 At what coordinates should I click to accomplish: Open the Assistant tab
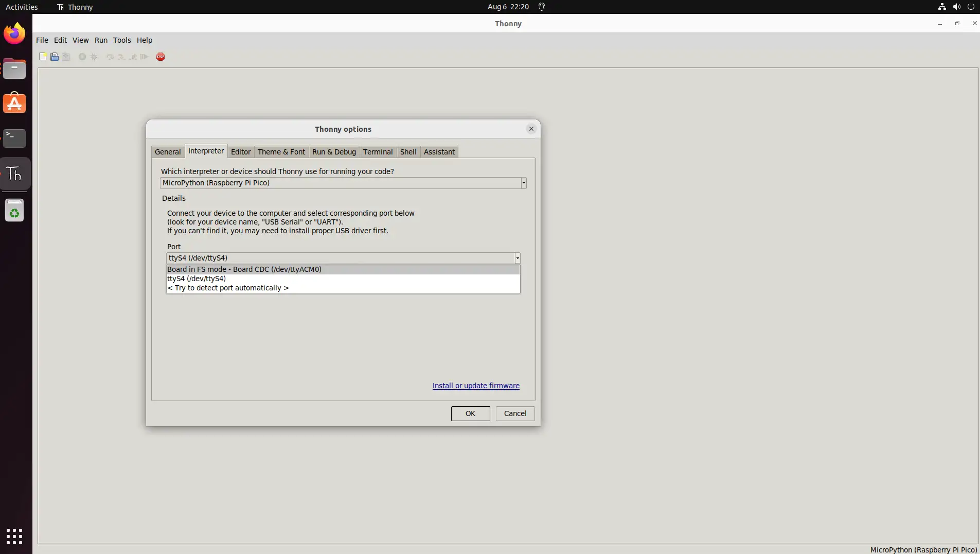[x=439, y=152]
